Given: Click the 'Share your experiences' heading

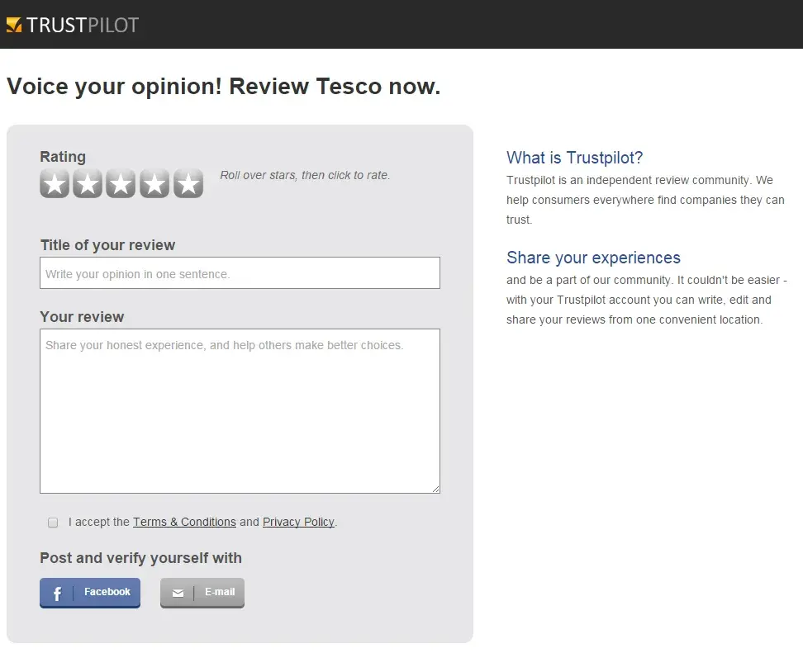Looking at the screenshot, I should coord(593,258).
